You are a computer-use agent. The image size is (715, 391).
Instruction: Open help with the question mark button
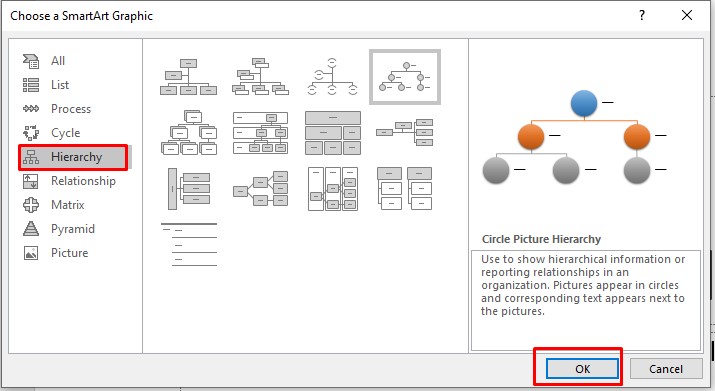point(642,16)
